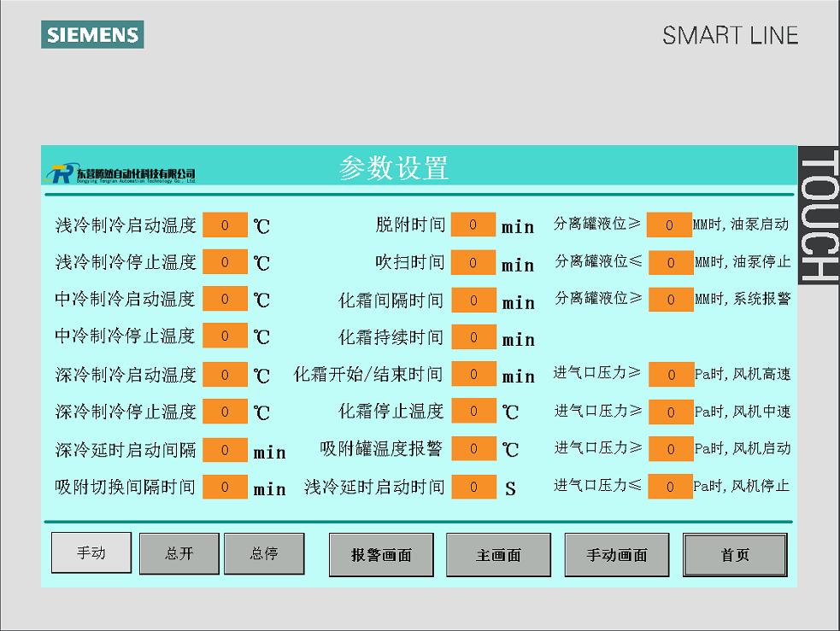Click the Tengran company logo
Image resolution: width=840 pixels, height=631 pixels.
click(x=123, y=173)
